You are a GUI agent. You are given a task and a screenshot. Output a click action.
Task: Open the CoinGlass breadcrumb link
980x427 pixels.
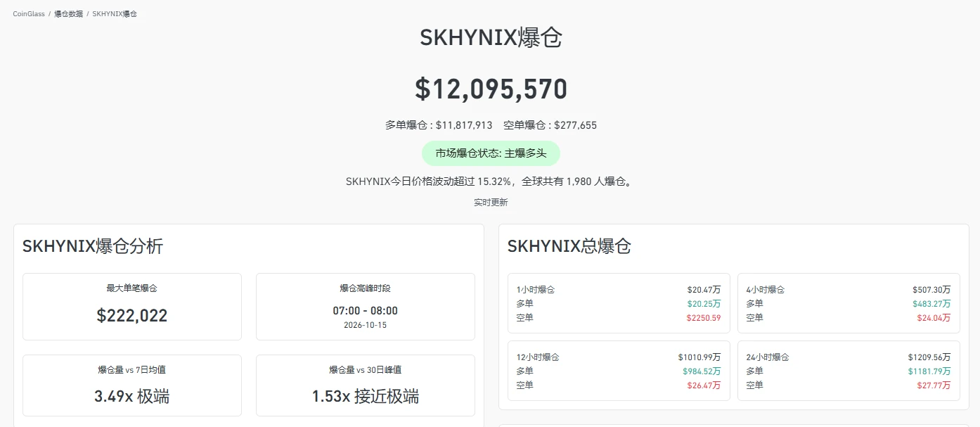(x=29, y=14)
